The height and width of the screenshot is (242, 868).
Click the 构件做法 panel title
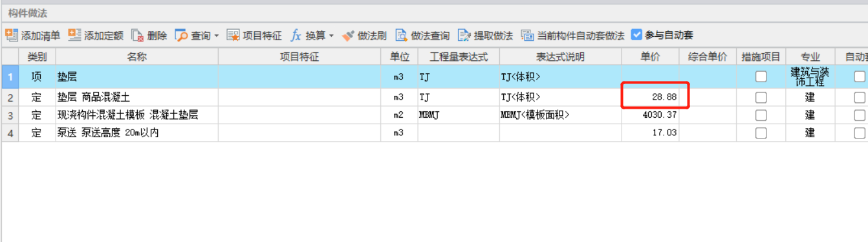coord(27,13)
